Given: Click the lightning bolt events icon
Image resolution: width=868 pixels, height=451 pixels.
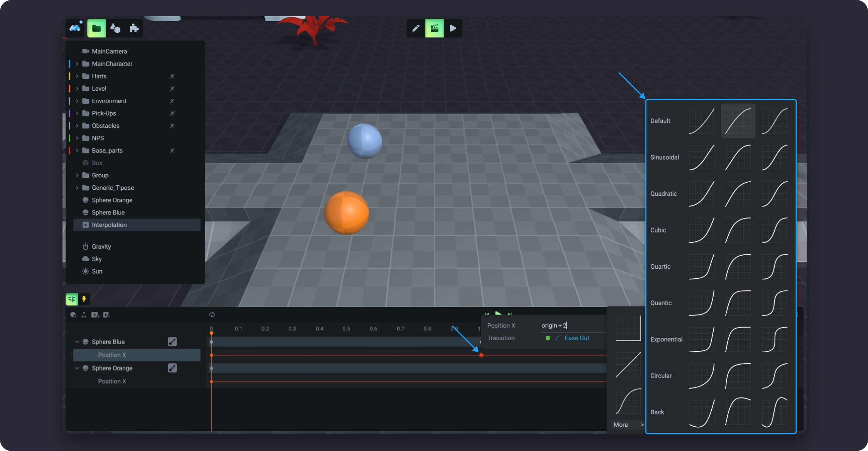Looking at the screenshot, I should (84, 299).
